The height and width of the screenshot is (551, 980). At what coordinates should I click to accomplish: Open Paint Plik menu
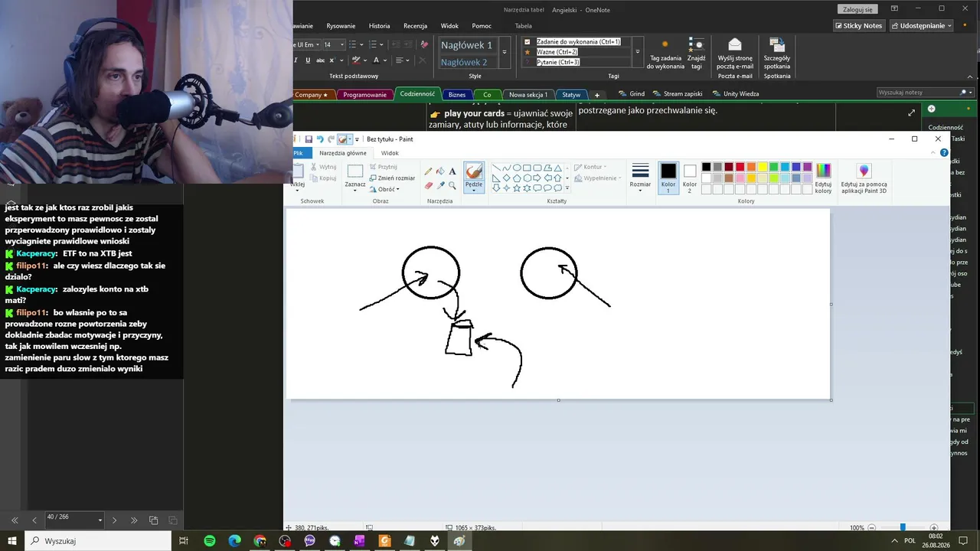click(x=299, y=153)
